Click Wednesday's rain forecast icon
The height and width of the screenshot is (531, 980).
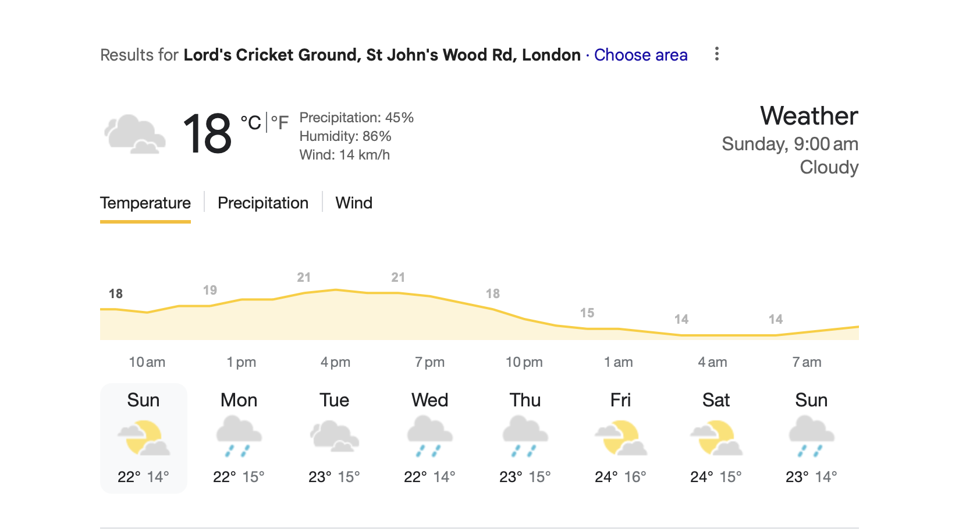pyautogui.click(x=429, y=436)
